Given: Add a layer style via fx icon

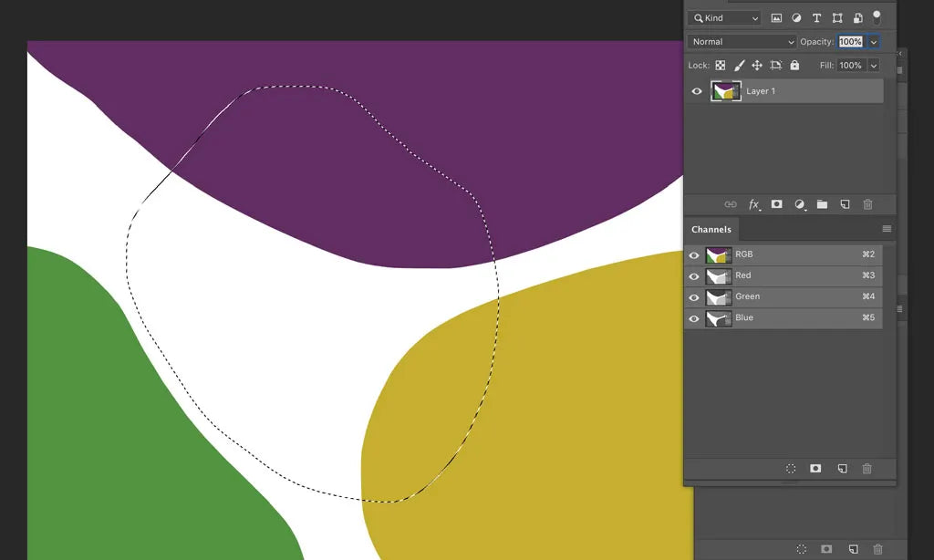Looking at the screenshot, I should tap(754, 205).
